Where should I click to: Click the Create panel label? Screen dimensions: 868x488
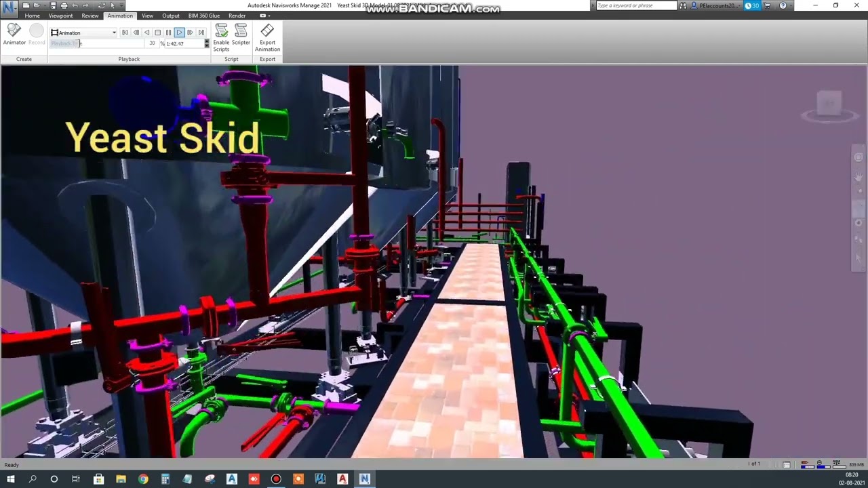coord(24,59)
